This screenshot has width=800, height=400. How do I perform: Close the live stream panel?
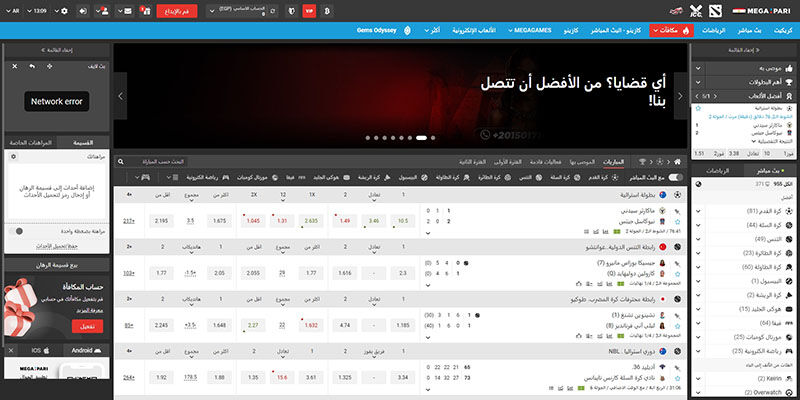[x=14, y=66]
